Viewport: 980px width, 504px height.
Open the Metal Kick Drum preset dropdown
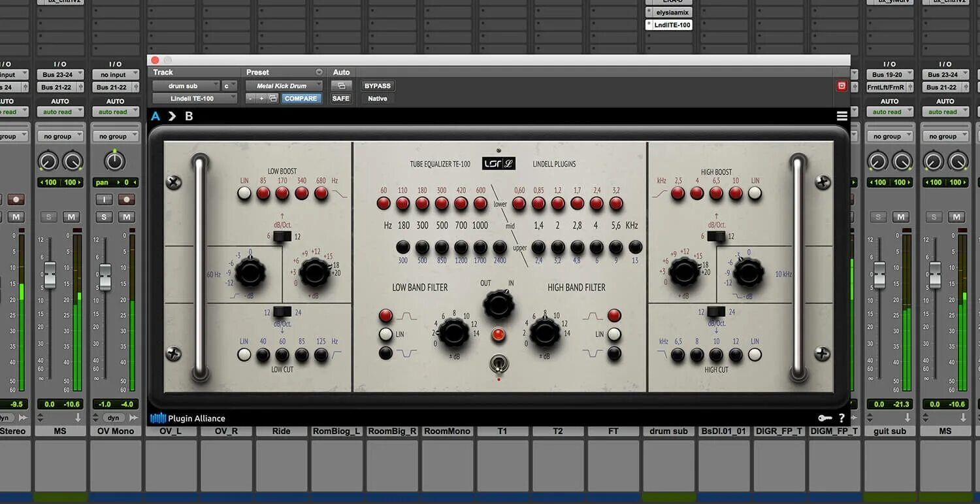coord(284,86)
